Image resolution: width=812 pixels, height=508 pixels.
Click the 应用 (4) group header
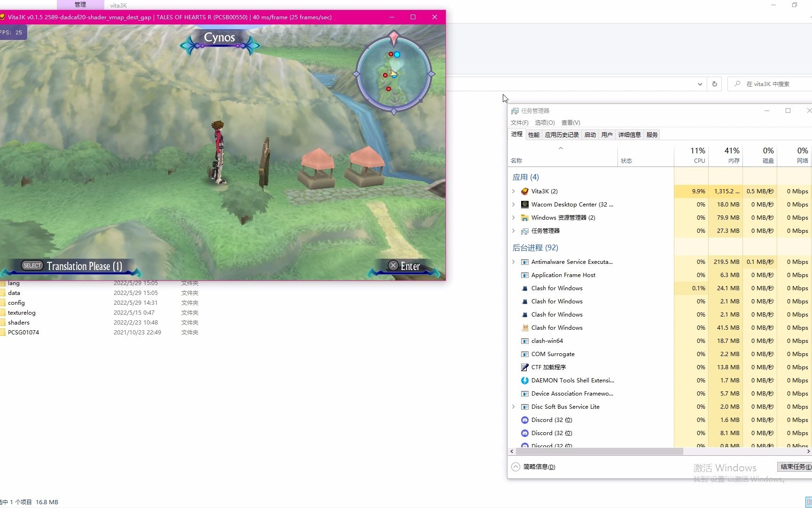click(x=525, y=177)
